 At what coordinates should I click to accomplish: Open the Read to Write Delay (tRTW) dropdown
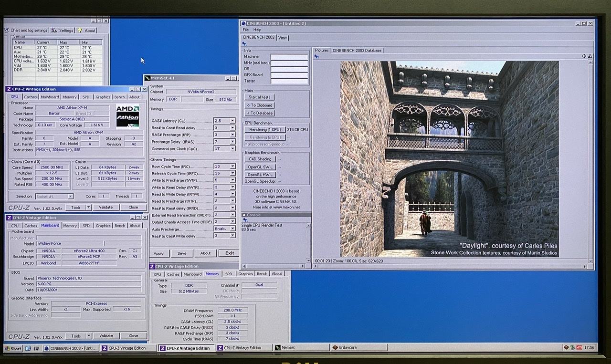pos(232,194)
